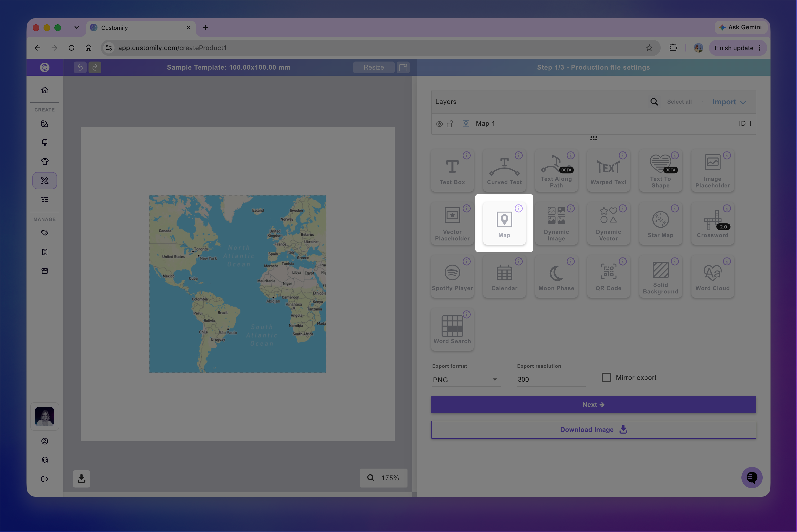Insert a Word Search element

point(452,329)
